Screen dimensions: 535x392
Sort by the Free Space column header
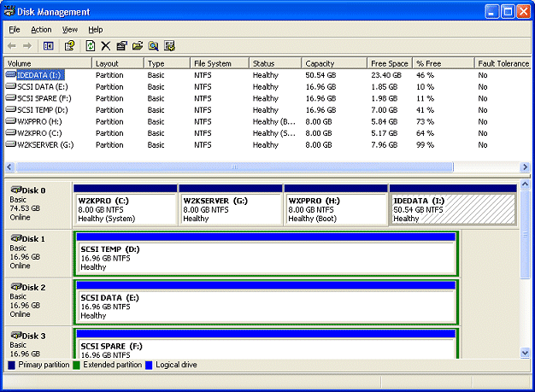pyautogui.click(x=390, y=63)
